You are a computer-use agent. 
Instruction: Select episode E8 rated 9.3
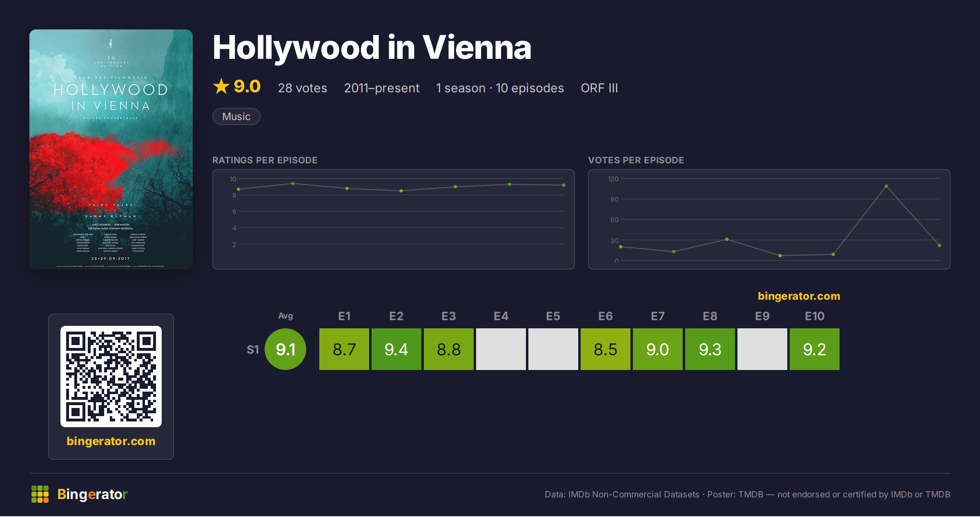coord(710,349)
